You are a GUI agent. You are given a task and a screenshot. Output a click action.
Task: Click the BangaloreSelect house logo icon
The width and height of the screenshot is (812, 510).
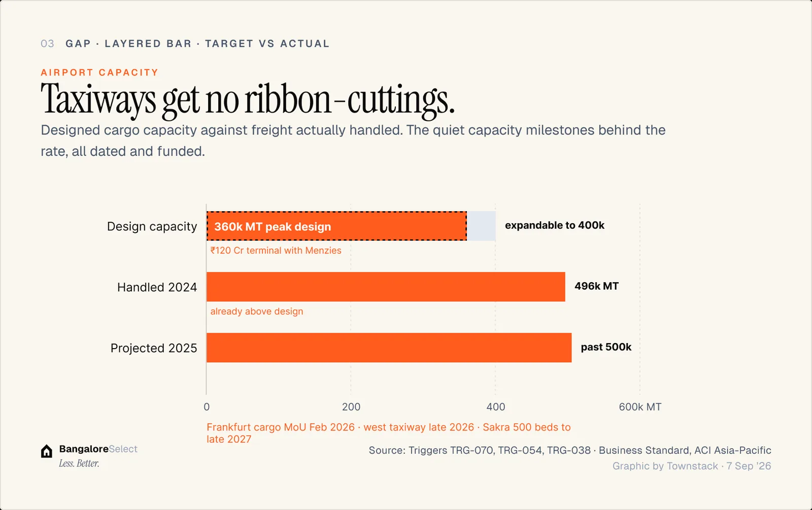(47, 451)
